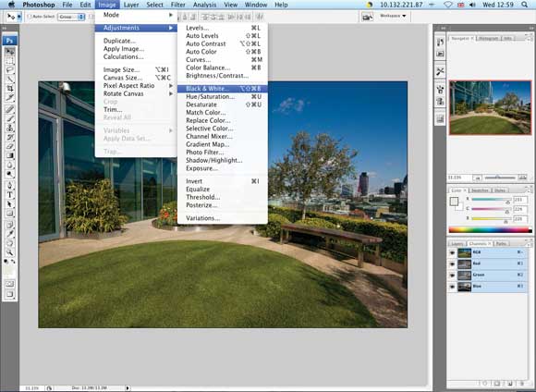The width and height of the screenshot is (536, 392).
Task: Select the Lasso tool
Action: click(10, 70)
